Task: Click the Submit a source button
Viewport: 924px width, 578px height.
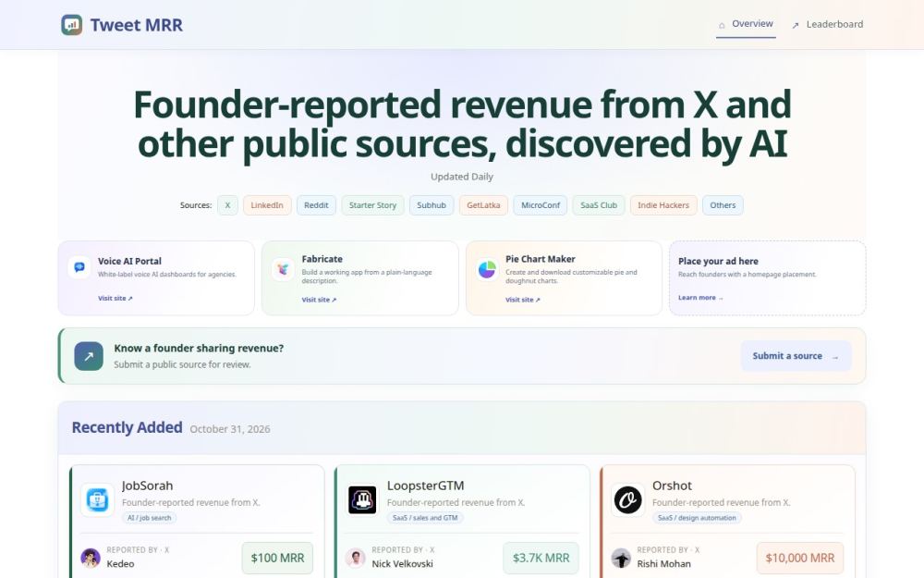Action: coord(796,356)
